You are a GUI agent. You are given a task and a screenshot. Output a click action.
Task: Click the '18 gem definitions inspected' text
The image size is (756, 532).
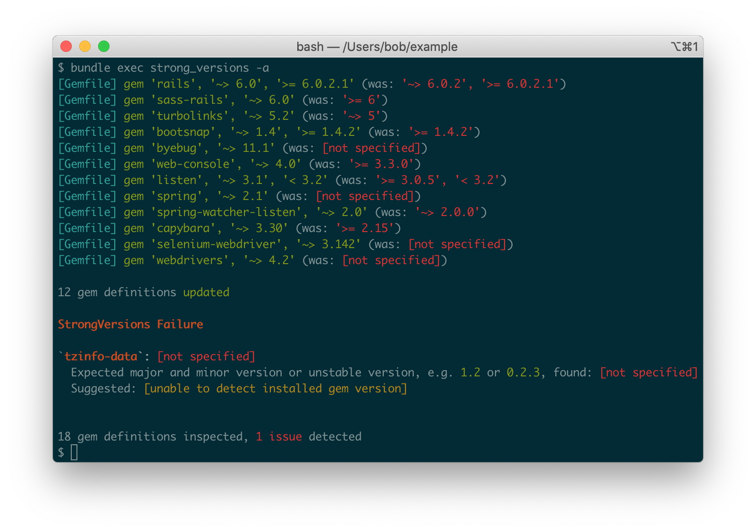pyautogui.click(x=151, y=437)
